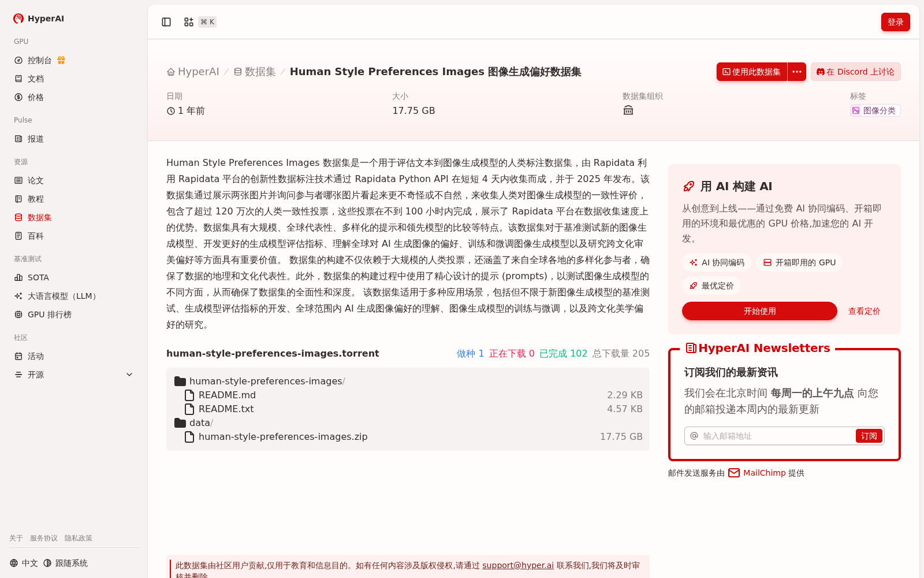Open the 查看定价 link
Image resolution: width=924 pixels, height=578 pixels.
tap(864, 311)
